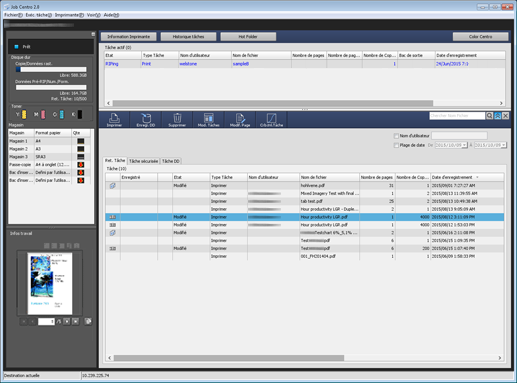The height and width of the screenshot is (383, 517).
Task: Click the job preview page thumbnail
Action: coord(50,284)
